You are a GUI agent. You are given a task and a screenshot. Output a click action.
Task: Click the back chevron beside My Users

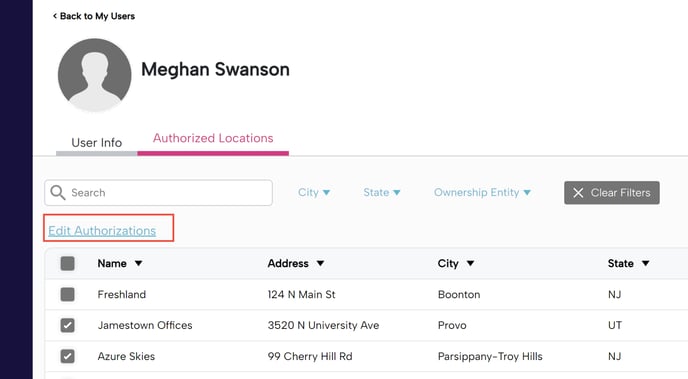(x=55, y=16)
